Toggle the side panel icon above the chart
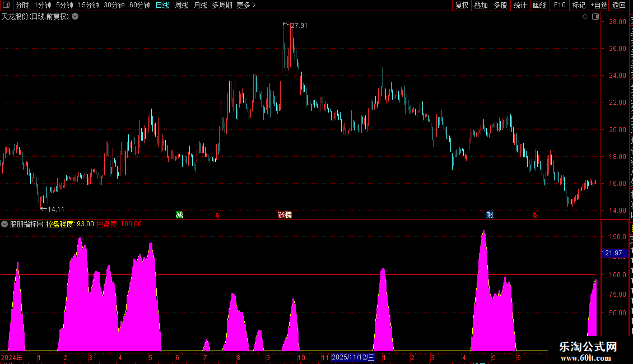 [595, 17]
